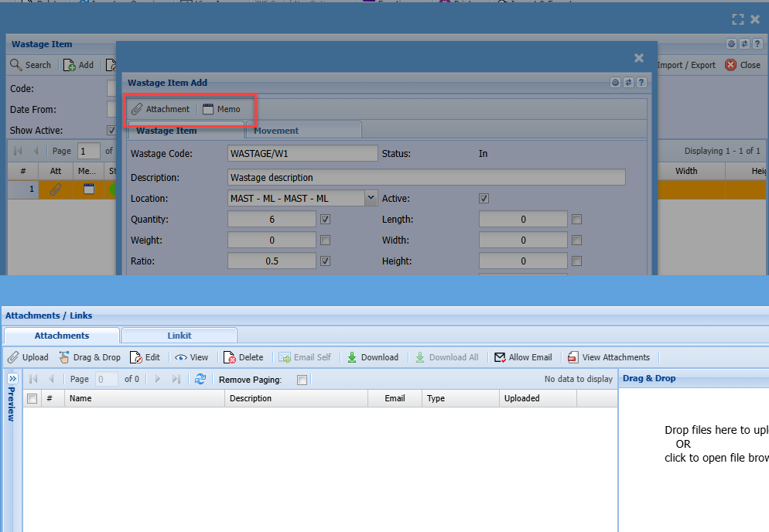Toggle the Remove Paging checkbox

point(302,380)
